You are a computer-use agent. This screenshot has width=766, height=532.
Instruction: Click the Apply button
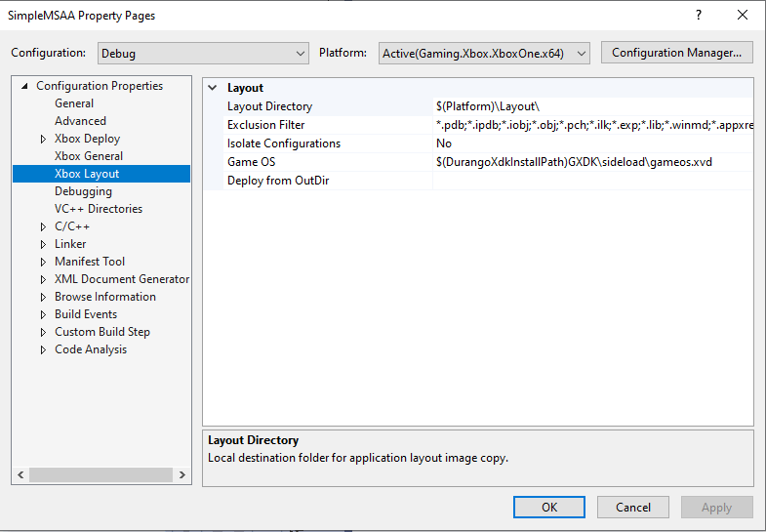pos(716,507)
